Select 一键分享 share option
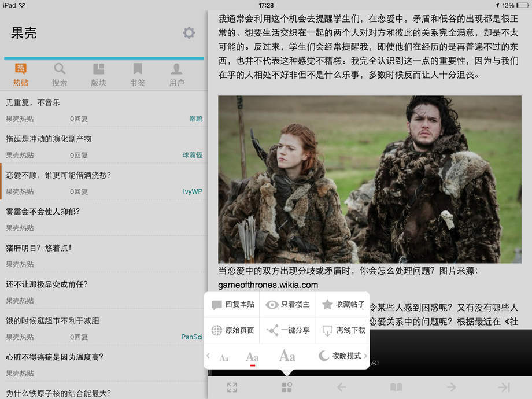Viewport: 532px width, 399px height. [x=287, y=331]
